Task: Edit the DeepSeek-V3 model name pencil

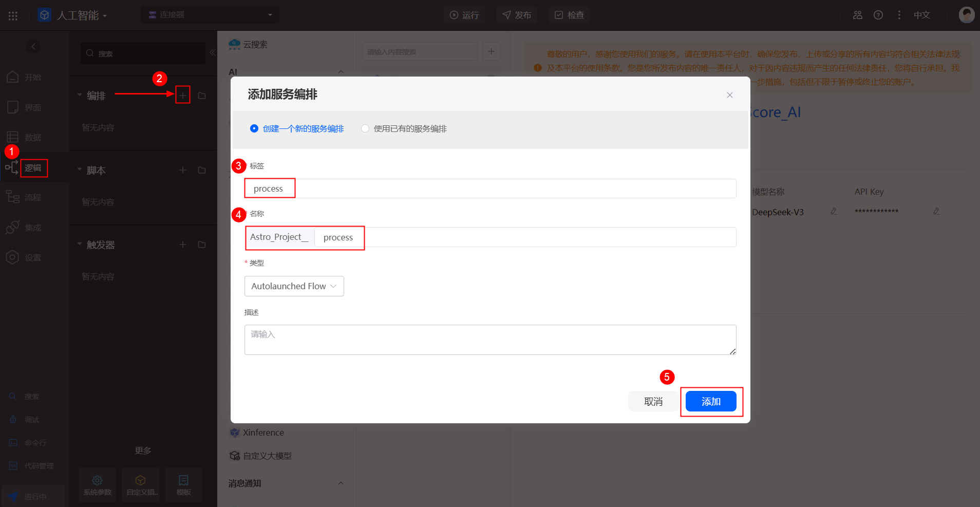Action: pyautogui.click(x=834, y=211)
